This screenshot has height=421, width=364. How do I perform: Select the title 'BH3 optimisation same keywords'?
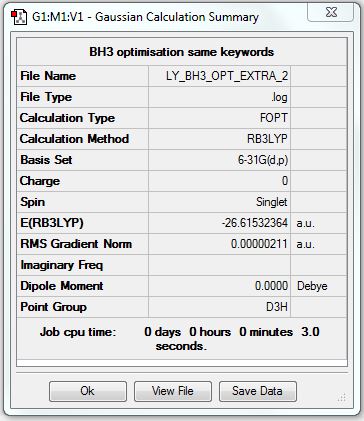(x=182, y=52)
